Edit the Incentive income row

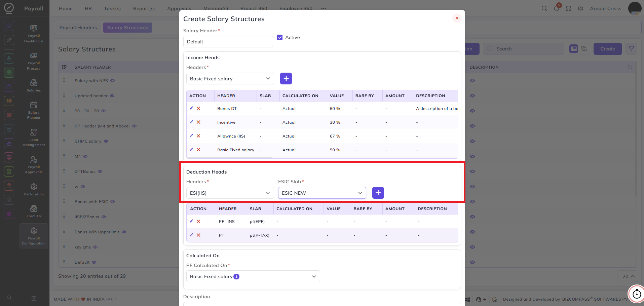coord(191,122)
